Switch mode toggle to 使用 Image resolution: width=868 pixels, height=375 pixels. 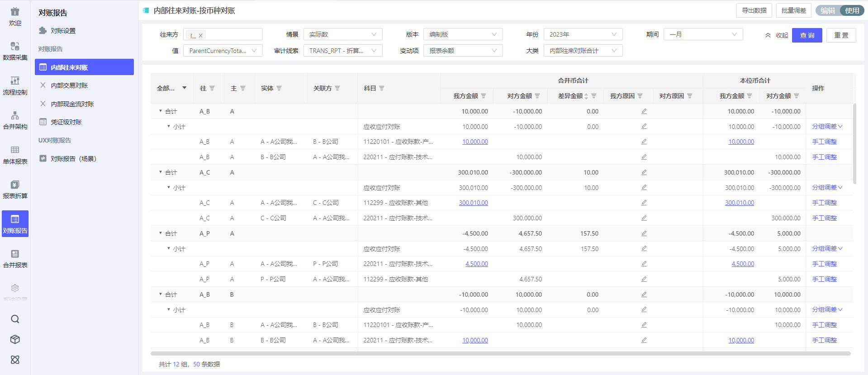coord(852,10)
